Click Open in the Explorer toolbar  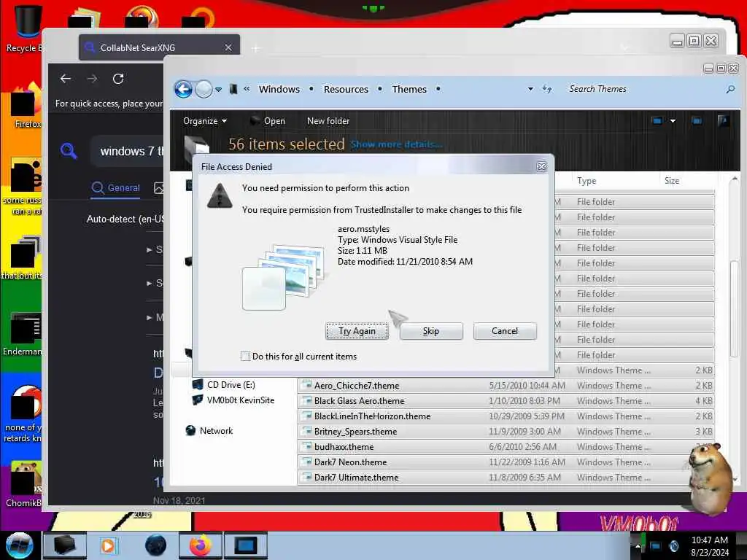pos(268,121)
